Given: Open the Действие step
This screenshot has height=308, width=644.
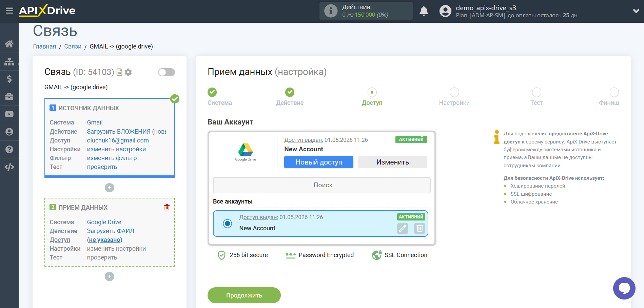Looking at the screenshot, I should point(290,92).
